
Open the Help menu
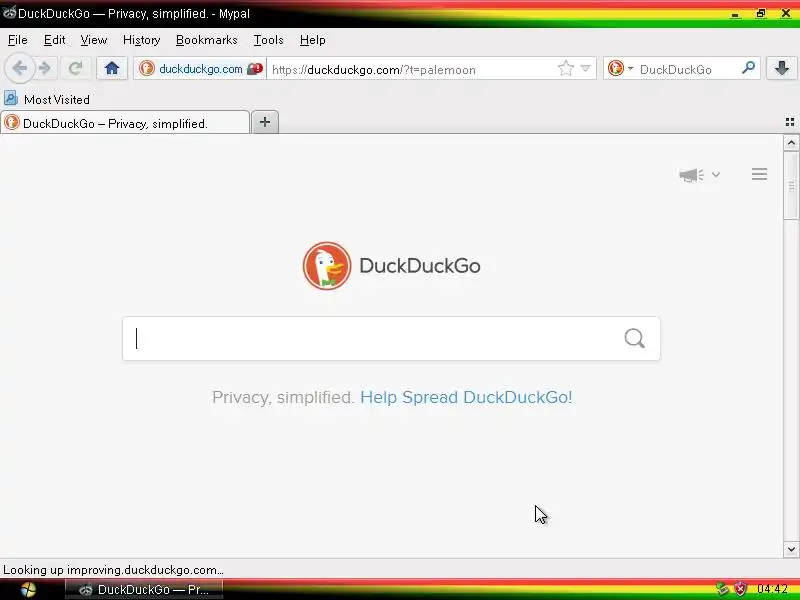pos(312,40)
